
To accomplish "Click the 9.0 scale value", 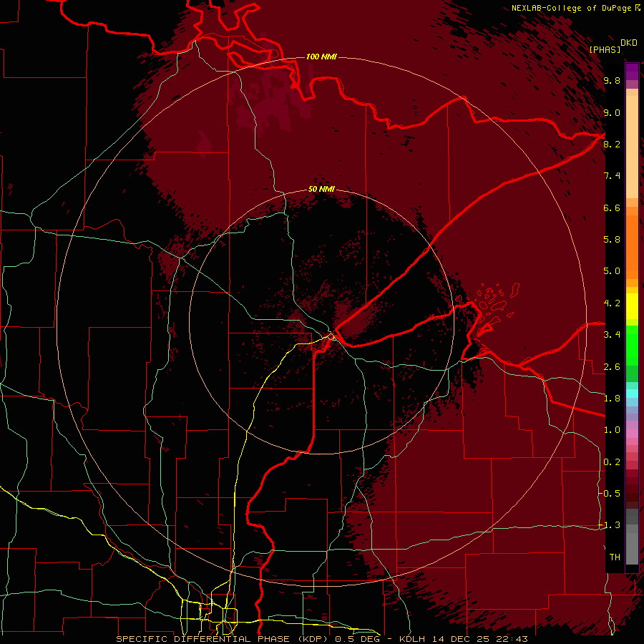I will [x=612, y=112].
